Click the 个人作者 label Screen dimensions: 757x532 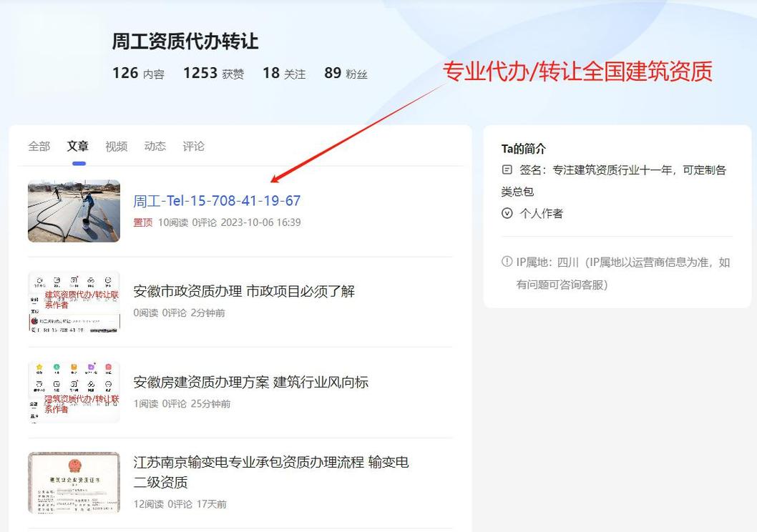(541, 213)
